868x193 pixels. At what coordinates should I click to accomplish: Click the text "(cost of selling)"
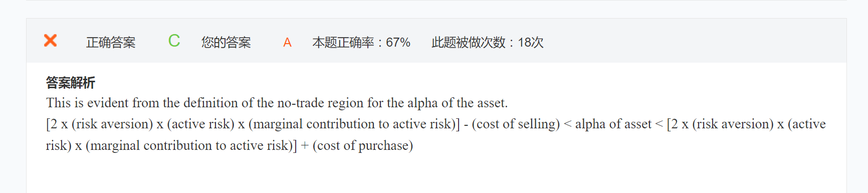click(x=516, y=124)
